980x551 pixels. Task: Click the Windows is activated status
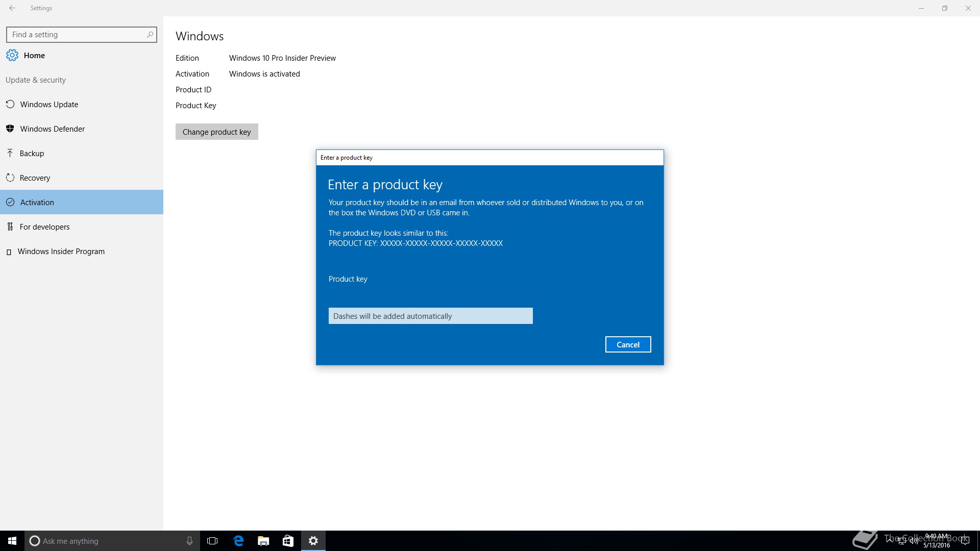coord(264,74)
